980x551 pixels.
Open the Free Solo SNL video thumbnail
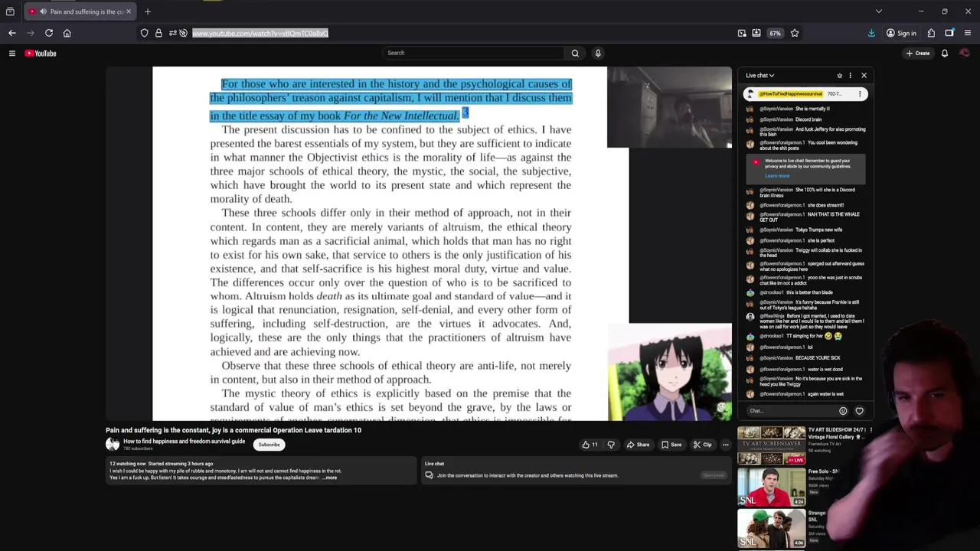[771, 487]
